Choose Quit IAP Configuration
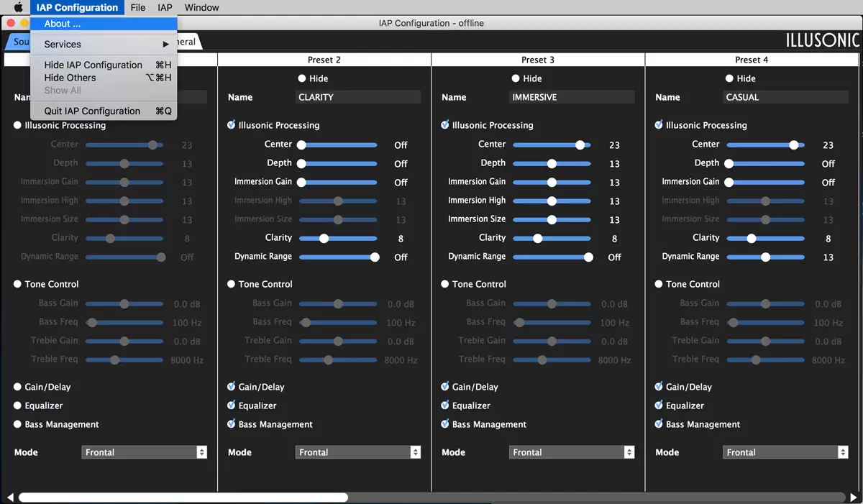Image resolution: width=863 pixels, height=504 pixels. [92, 111]
